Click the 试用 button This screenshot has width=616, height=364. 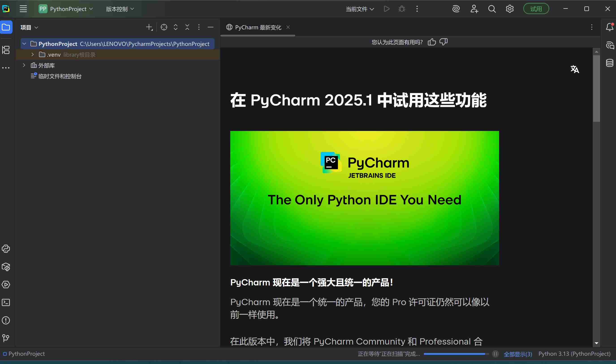pos(536,9)
